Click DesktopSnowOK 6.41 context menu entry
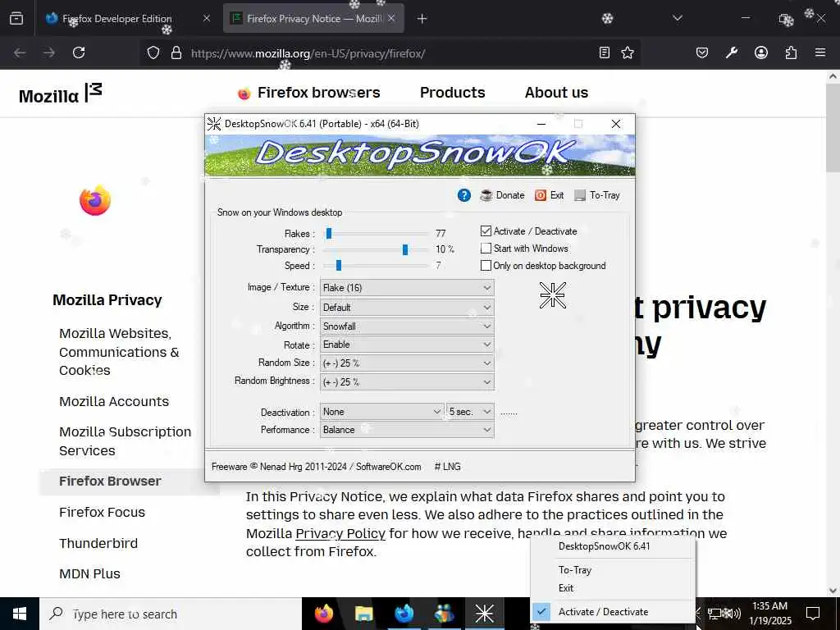 (x=613, y=546)
